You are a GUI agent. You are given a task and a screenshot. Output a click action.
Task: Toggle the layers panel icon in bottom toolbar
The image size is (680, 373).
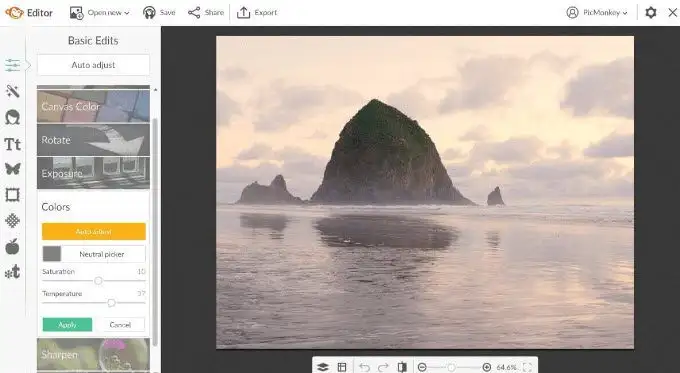click(323, 367)
